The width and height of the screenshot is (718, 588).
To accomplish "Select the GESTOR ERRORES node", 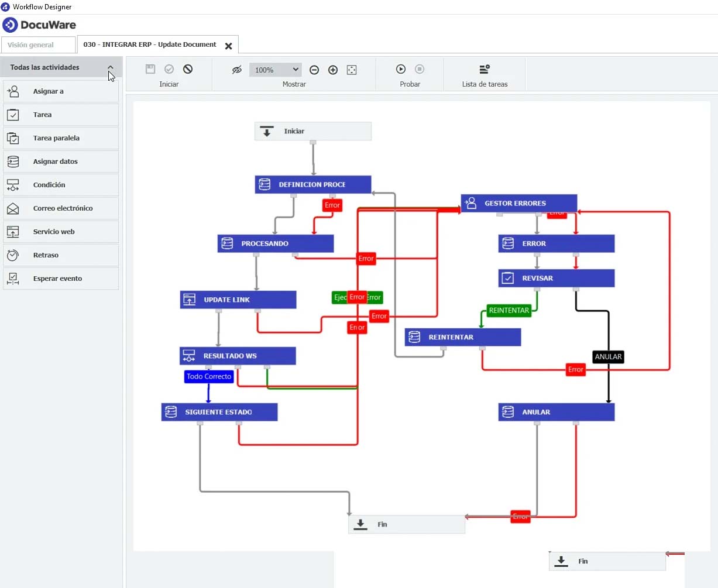I will point(518,203).
